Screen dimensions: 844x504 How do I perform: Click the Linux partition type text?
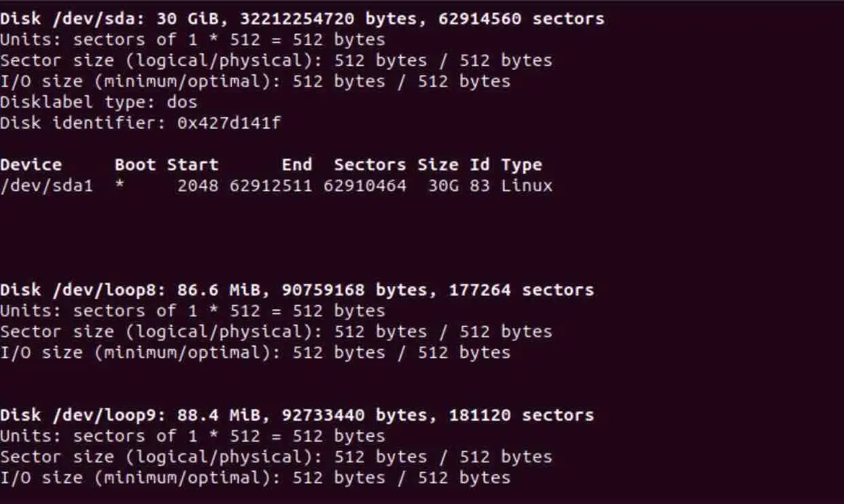pos(527,185)
